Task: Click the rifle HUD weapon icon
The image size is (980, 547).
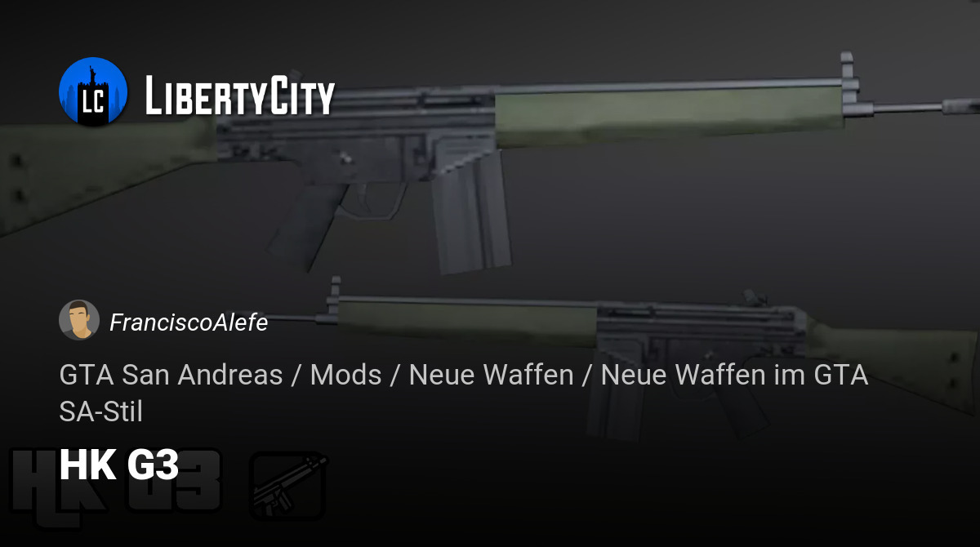Action: tap(288, 486)
